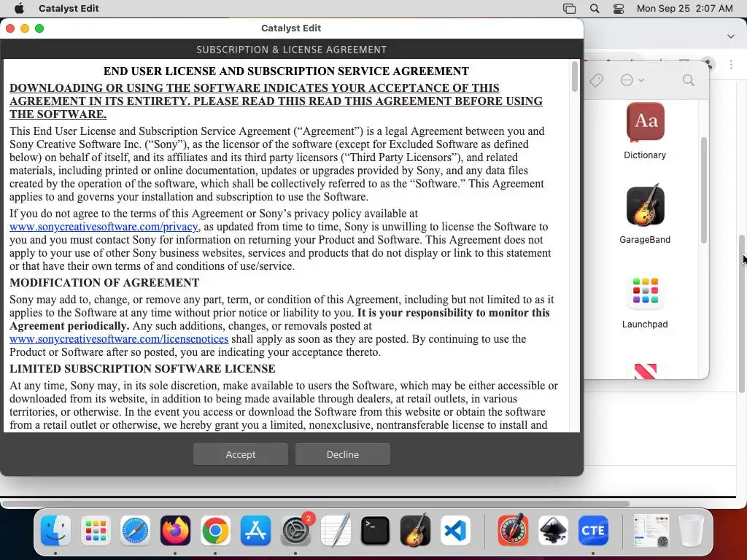Open the Finder action ellipsis dropdown

(x=632, y=80)
